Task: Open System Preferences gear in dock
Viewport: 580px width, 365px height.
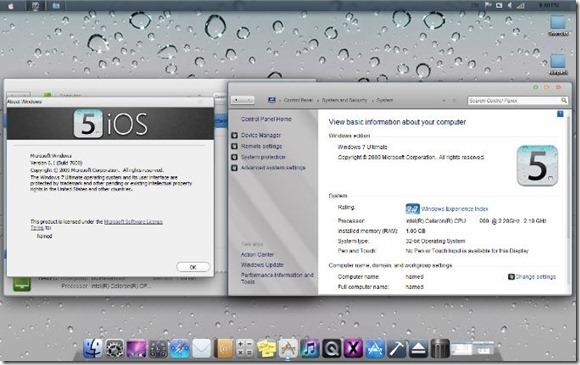Action: coord(115,348)
